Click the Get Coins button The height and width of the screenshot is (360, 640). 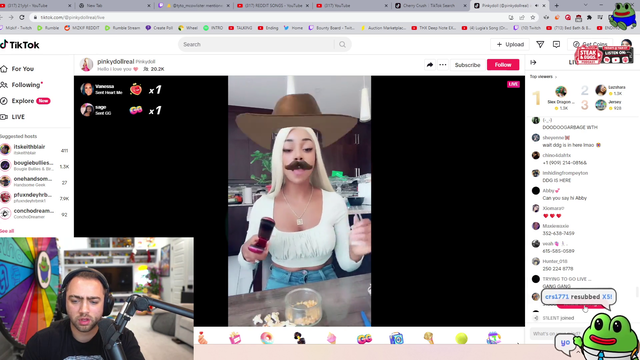[x=591, y=44]
